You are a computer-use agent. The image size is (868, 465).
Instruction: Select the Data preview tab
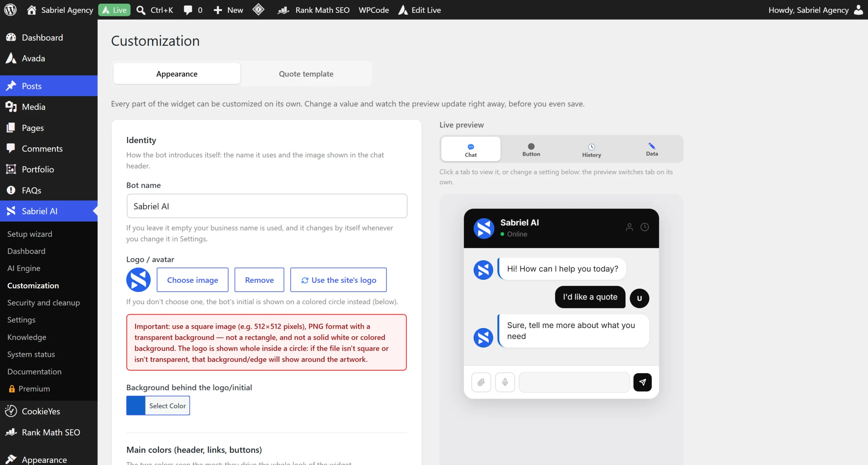pyautogui.click(x=652, y=149)
